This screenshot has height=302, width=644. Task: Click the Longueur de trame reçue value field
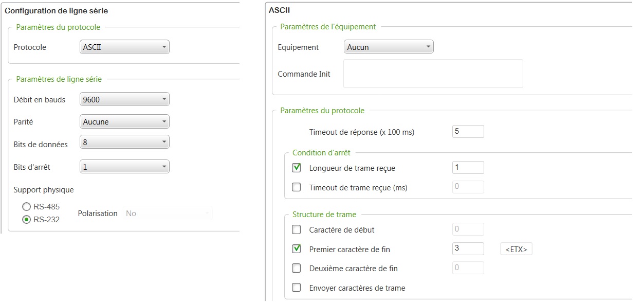(468, 168)
